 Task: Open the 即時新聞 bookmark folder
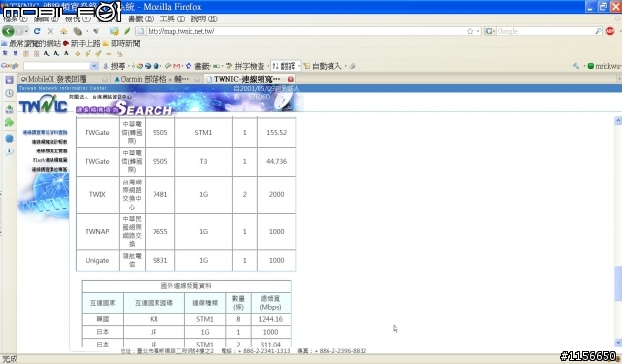click(x=121, y=43)
